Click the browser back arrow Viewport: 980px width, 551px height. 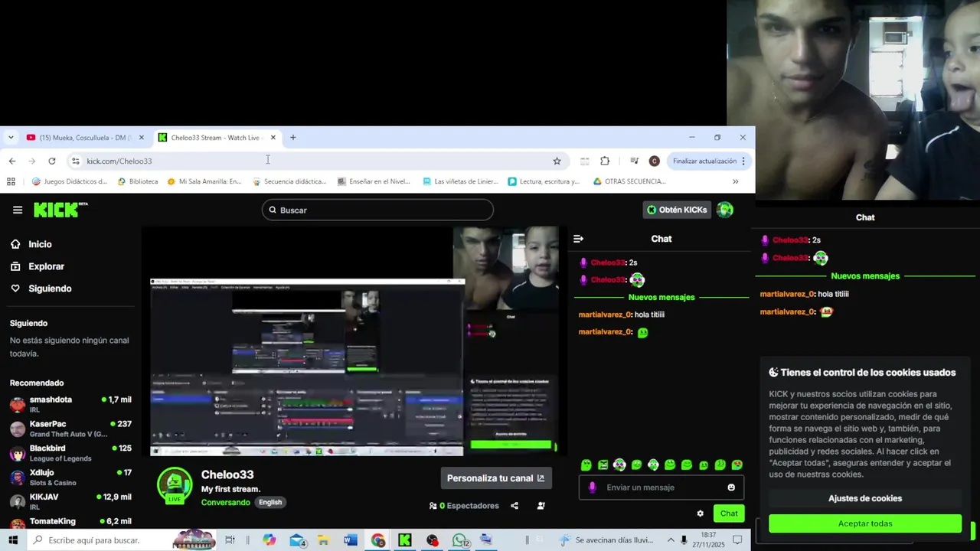(x=12, y=161)
